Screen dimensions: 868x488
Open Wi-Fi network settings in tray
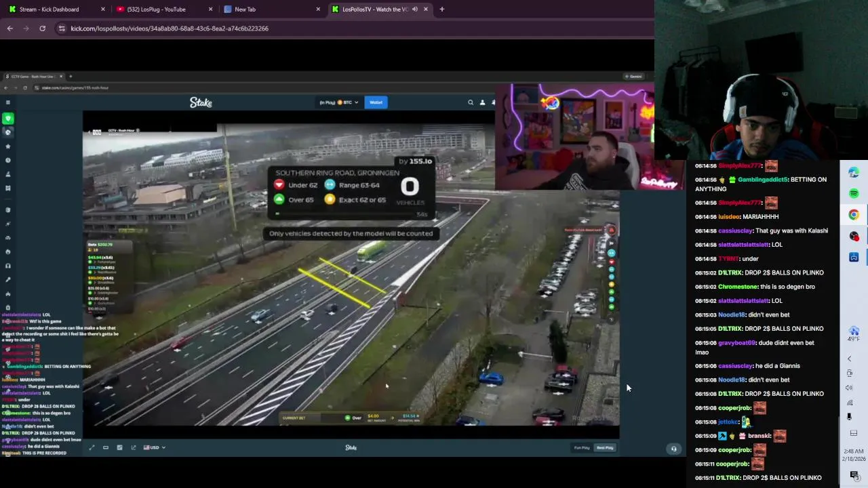(x=850, y=403)
